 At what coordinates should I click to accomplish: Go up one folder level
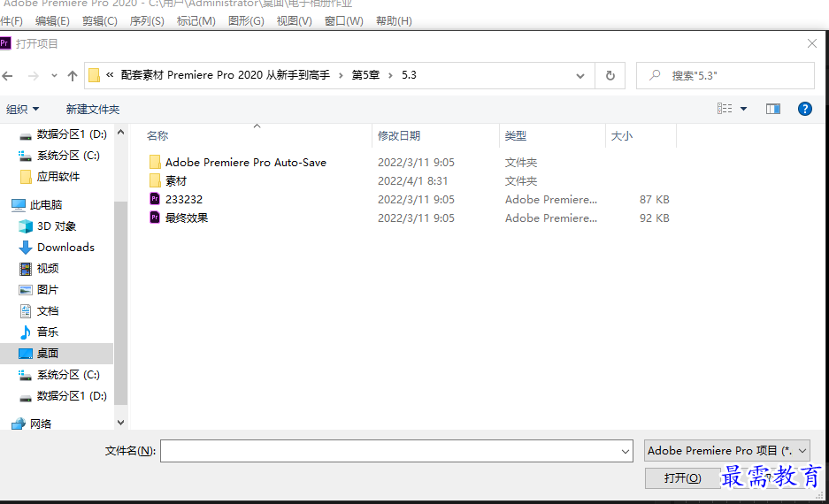pyautogui.click(x=73, y=75)
